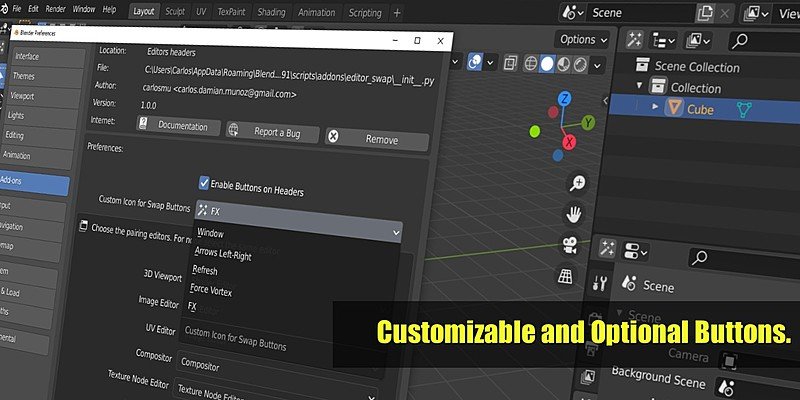Click properties editor FX swap icon

coord(607,247)
